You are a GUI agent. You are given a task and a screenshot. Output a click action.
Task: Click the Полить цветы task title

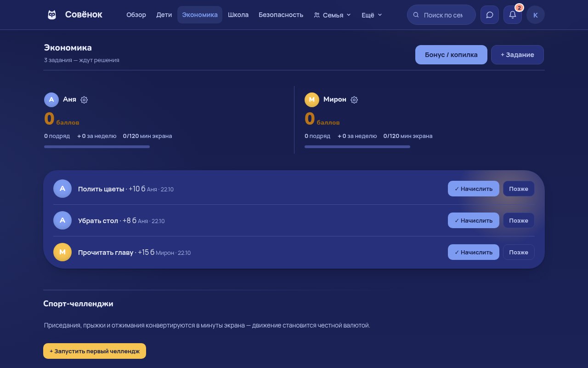(x=101, y=189)
